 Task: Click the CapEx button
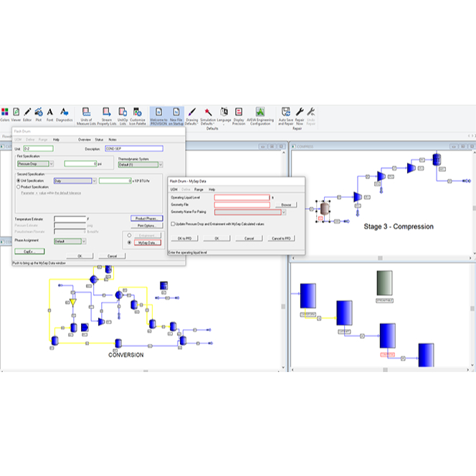(x=29, y=252)
